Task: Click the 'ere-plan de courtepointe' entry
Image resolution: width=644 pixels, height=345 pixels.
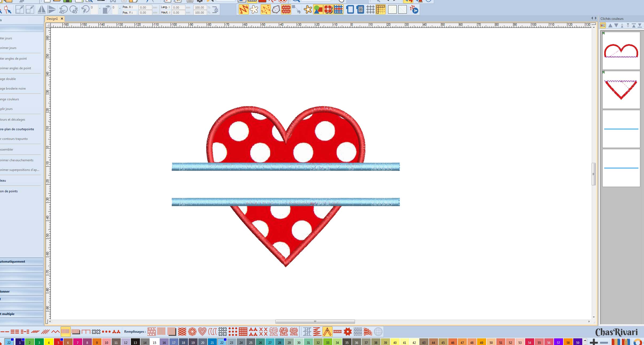Action: pos(17,129)
